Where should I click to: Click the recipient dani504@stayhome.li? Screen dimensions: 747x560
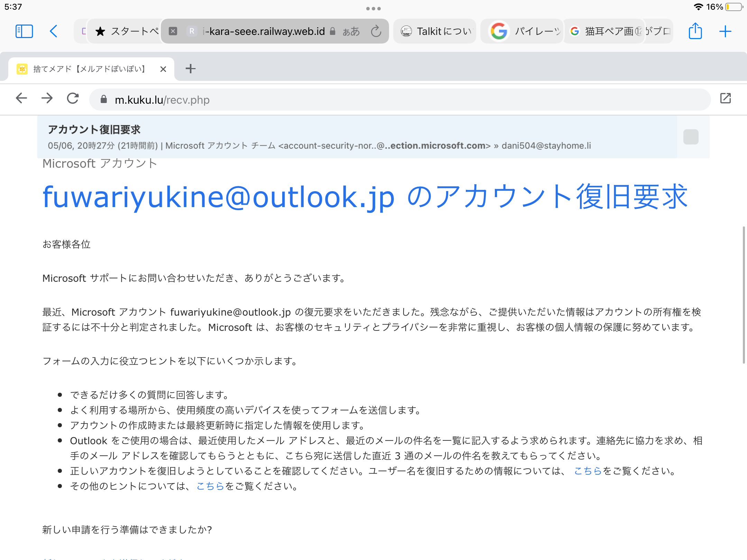[x=546, y=146]
